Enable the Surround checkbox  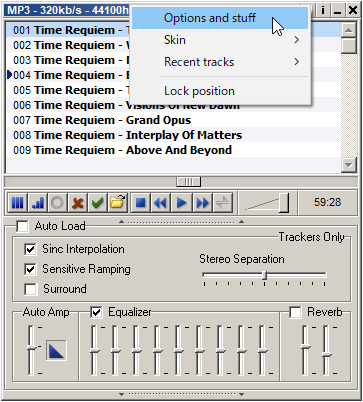click(x=30, y=289)
